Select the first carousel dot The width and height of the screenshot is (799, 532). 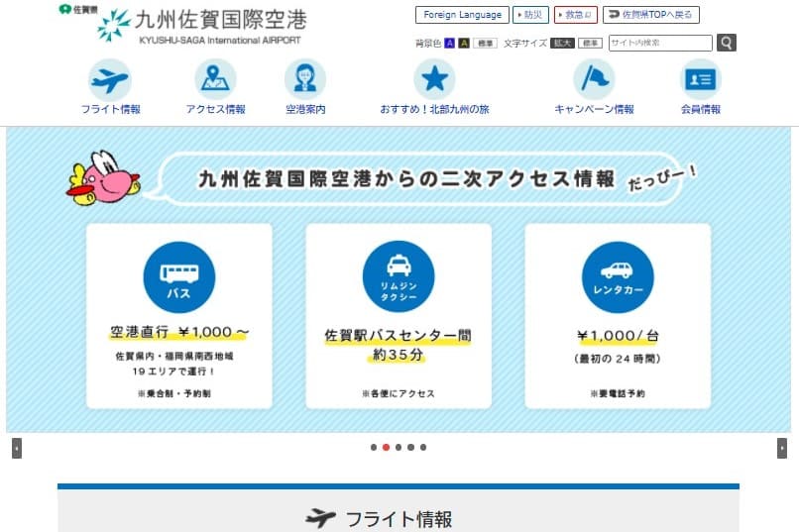click(374, 448)
